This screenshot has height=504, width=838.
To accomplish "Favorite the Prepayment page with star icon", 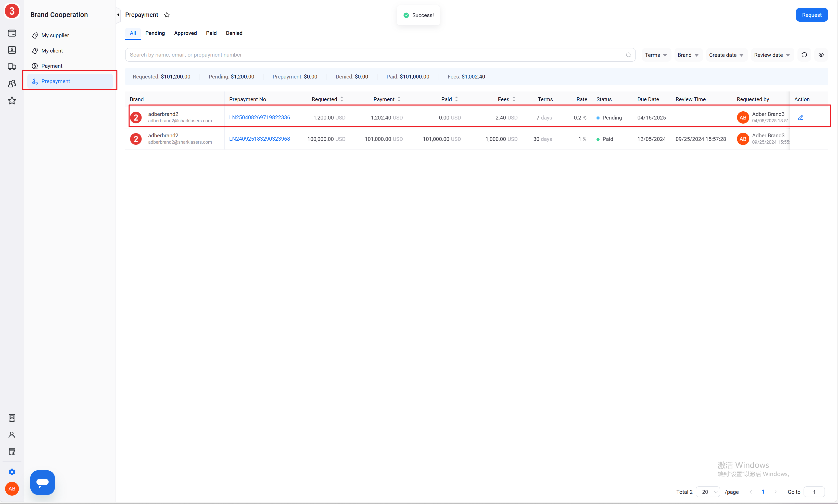I will point(167,15).
